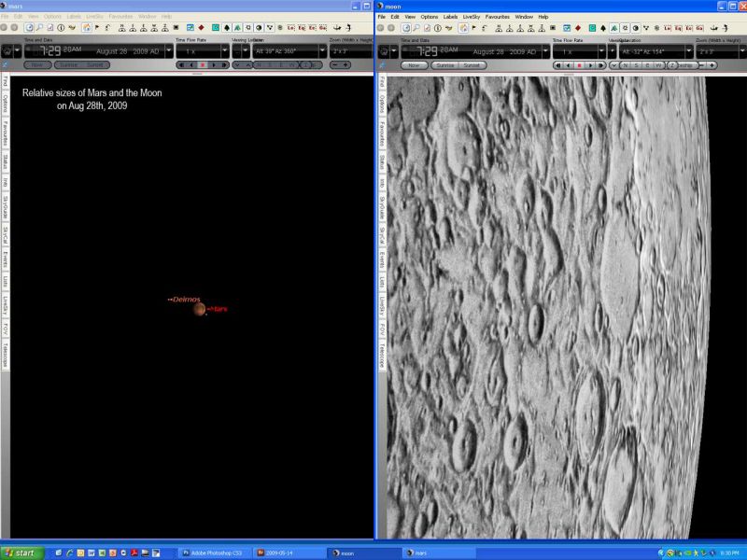The height and width of the screenshot is (560, 747).
Task: Switch to the mars taskbar button
Action: tap(437, 553)
